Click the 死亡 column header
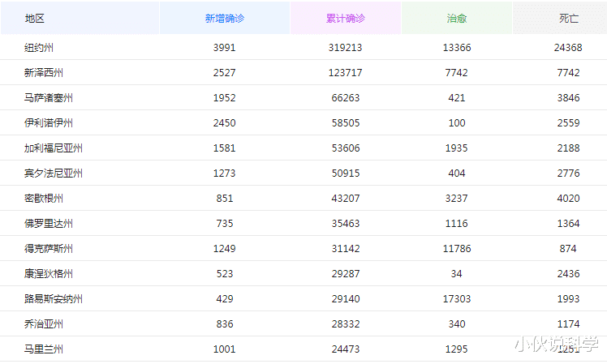The height and width of the screenshot is (364, 607). click(x=560, y=18)
